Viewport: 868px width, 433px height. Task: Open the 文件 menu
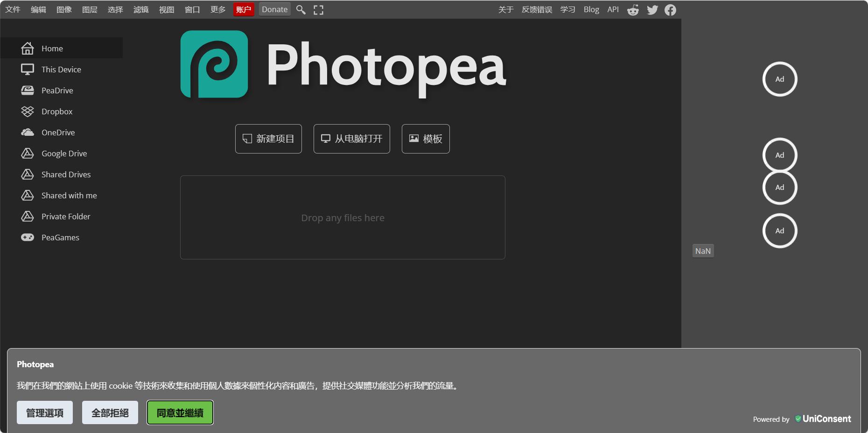tap(13, 9)
